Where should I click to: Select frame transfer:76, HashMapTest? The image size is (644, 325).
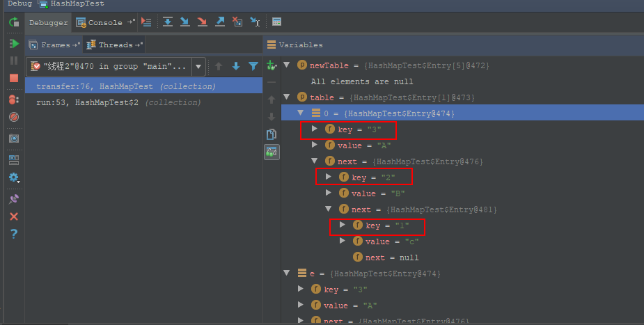[143, 86]
